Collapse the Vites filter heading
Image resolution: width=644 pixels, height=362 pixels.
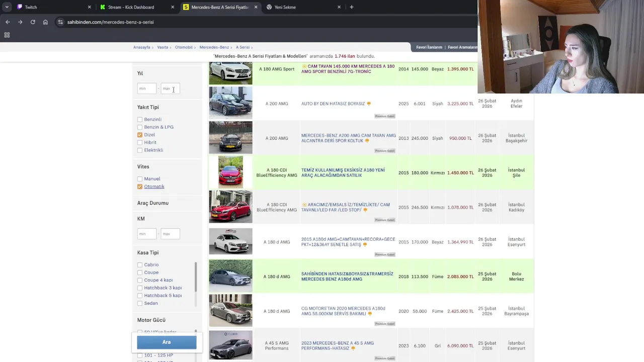[x=143, y=166]
